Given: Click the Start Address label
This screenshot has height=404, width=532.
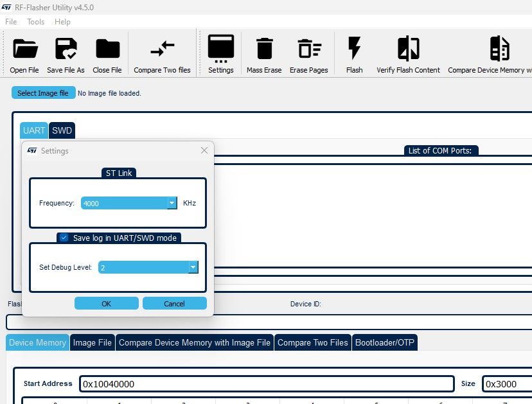Looking at the screenshot, I should tap(48, 383).
